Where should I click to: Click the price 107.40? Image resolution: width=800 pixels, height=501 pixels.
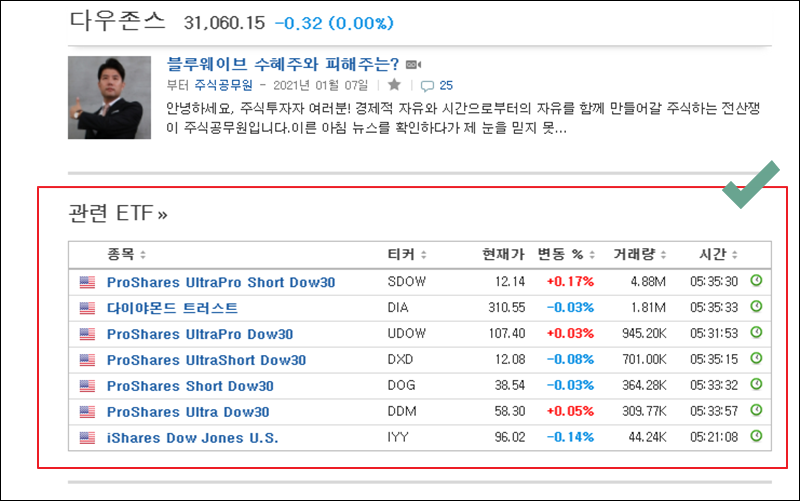[506, 334]
